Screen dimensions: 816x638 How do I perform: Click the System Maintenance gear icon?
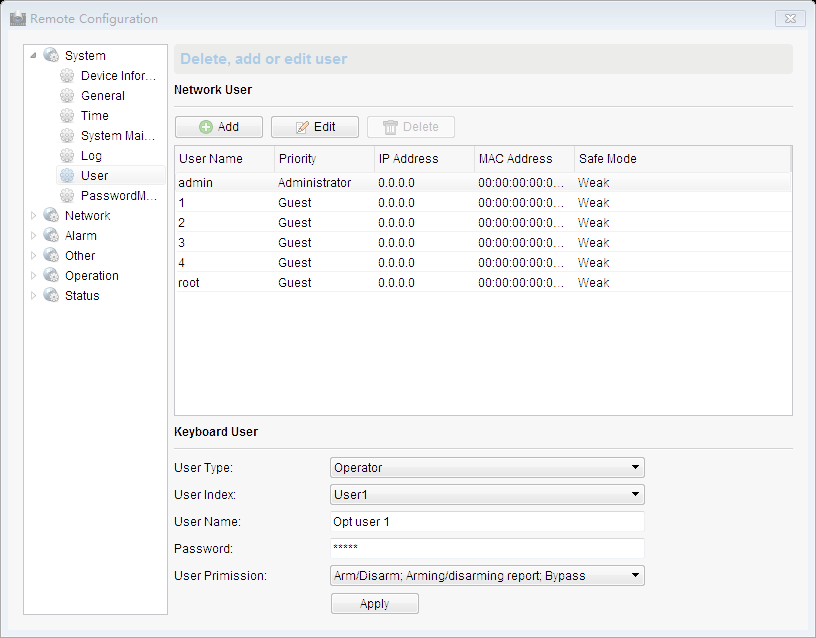(67, 136)
